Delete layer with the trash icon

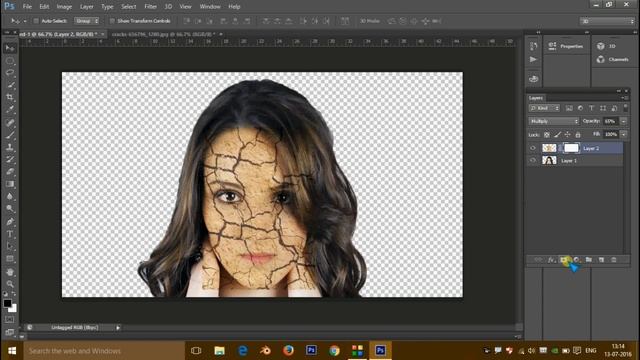point(613,260)
